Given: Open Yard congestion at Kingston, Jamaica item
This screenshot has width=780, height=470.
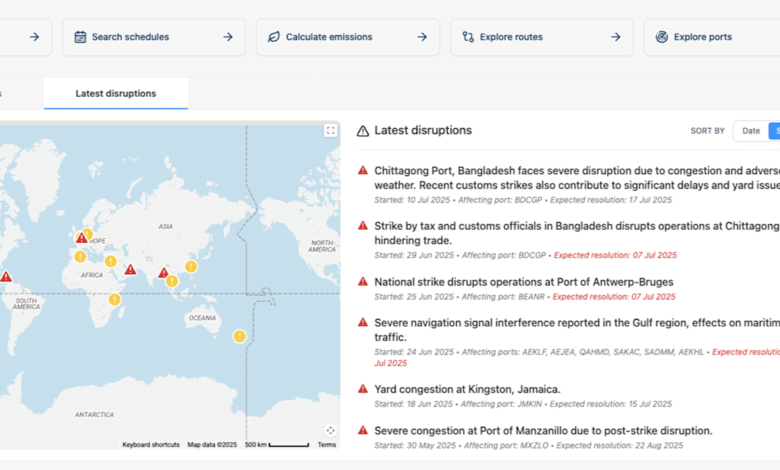Looking at the screenshot, I should 467,389.
